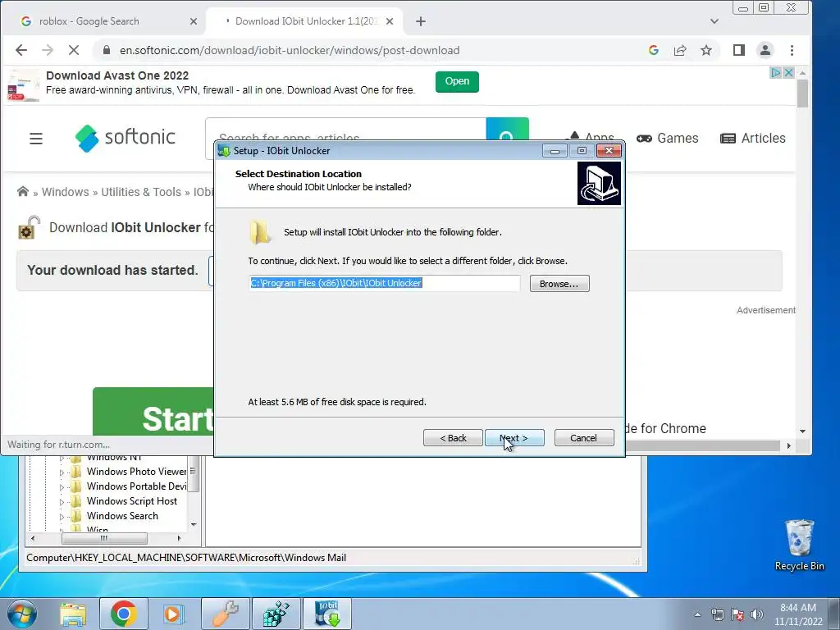
Task: Switch to roblox Google Search tab
Action: click(89, 21)
